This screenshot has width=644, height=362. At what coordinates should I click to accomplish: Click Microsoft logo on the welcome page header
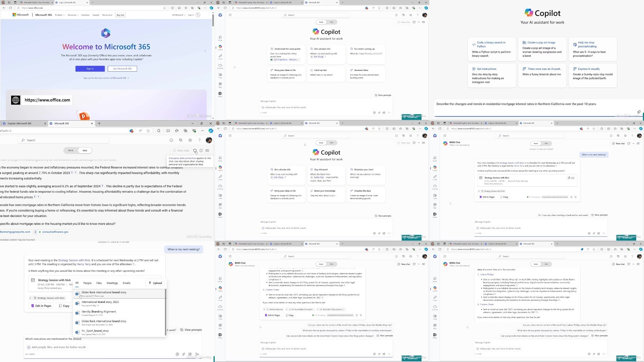21,15
